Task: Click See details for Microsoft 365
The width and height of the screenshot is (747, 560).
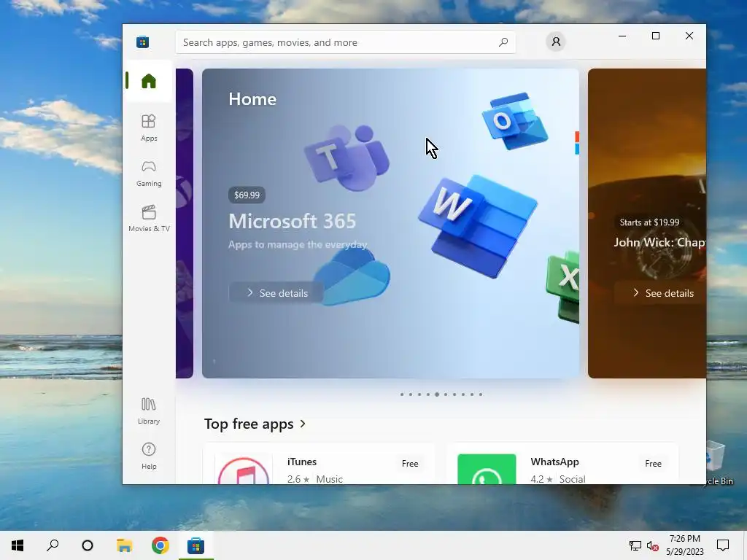Action: [276, 293]
